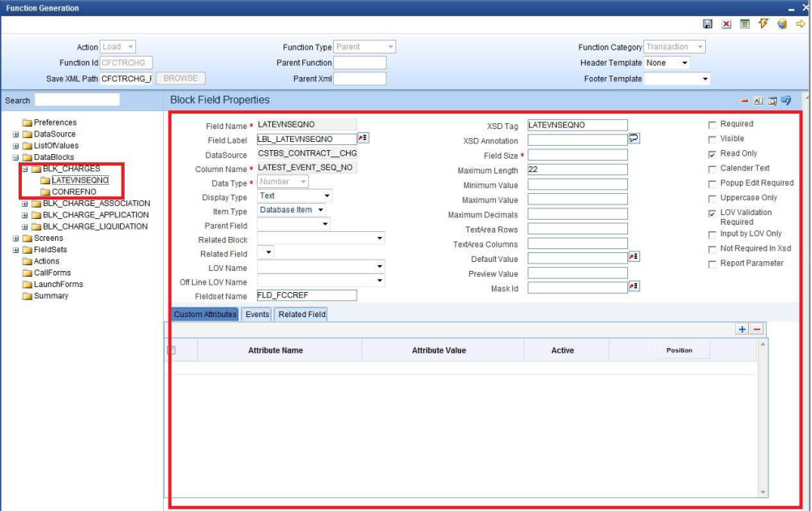Switch to the Related Field tab

tap(301, 314)
